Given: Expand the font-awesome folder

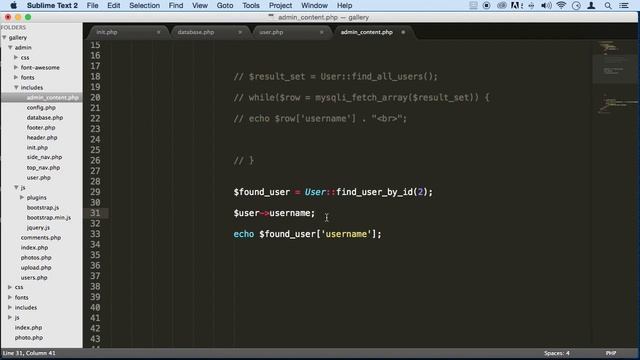Looking at the screenshot, I should (16, 67).
